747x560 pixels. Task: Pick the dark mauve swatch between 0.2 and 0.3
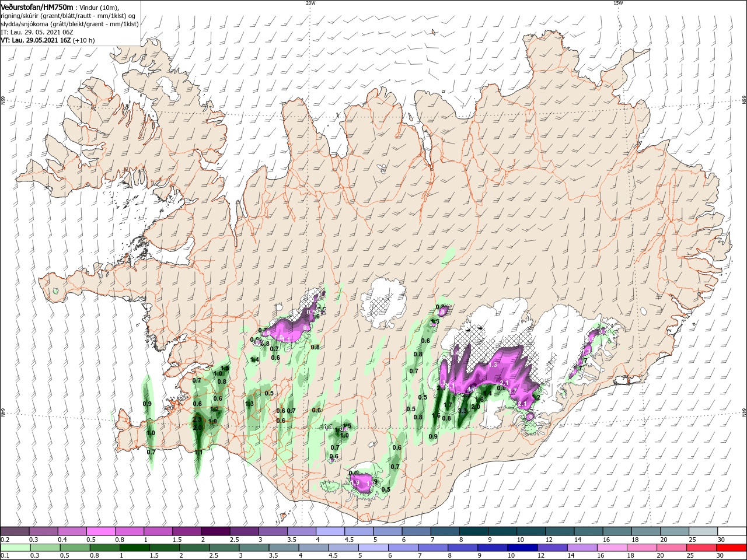coord(15,531)
